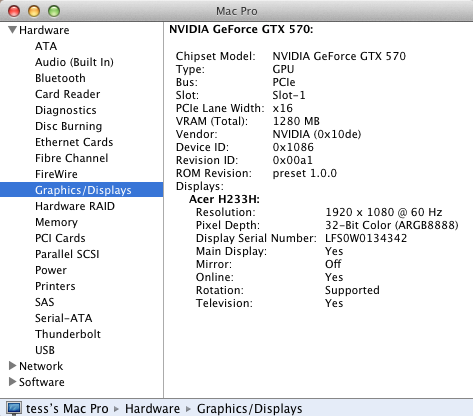This screenshot has height=416, width=473.
Task: Click Pixel Depth value 32-Bit Color
Action: tap(392, 225)
